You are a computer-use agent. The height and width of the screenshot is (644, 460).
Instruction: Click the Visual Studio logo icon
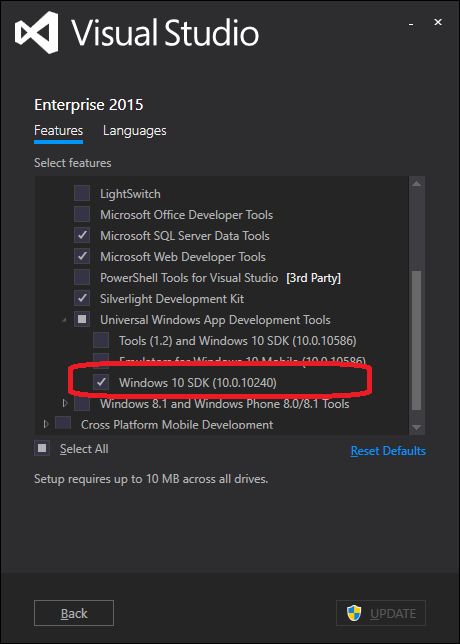(x=36, y=32)
